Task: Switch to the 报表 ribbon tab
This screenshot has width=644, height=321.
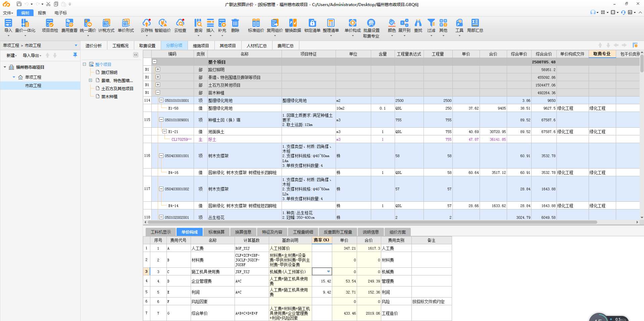Action: [x=42, y=13]
